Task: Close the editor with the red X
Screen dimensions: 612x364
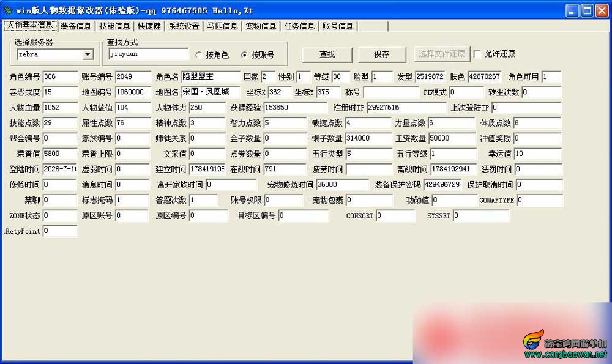Action: pos(602,10)
